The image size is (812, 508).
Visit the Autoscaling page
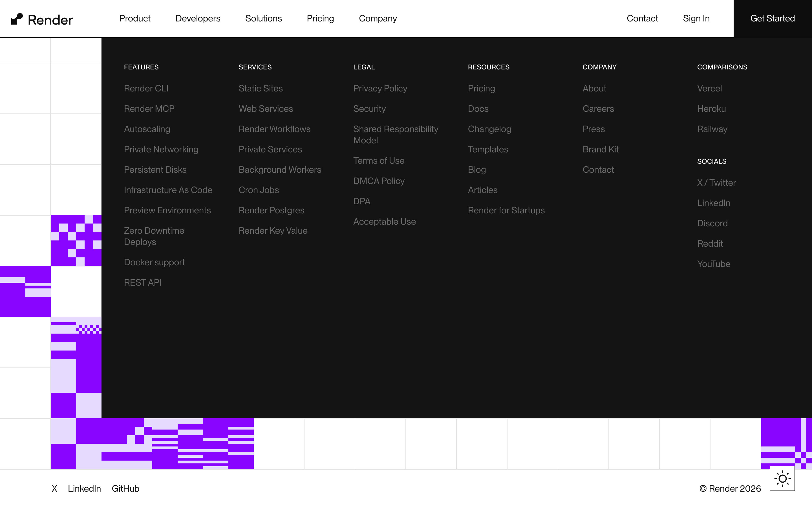pyautogui.click(x=147, y=129)
